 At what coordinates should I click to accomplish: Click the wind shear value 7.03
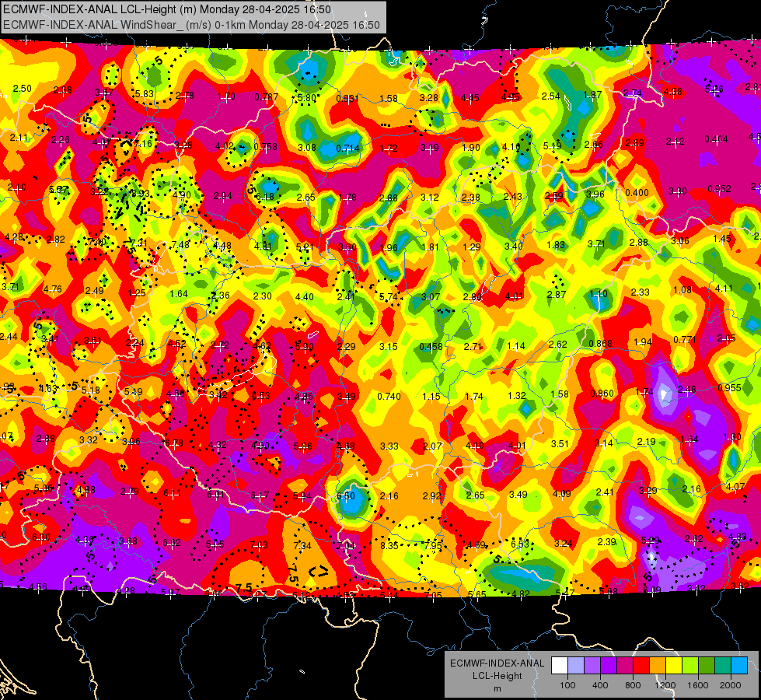(259, 545)
